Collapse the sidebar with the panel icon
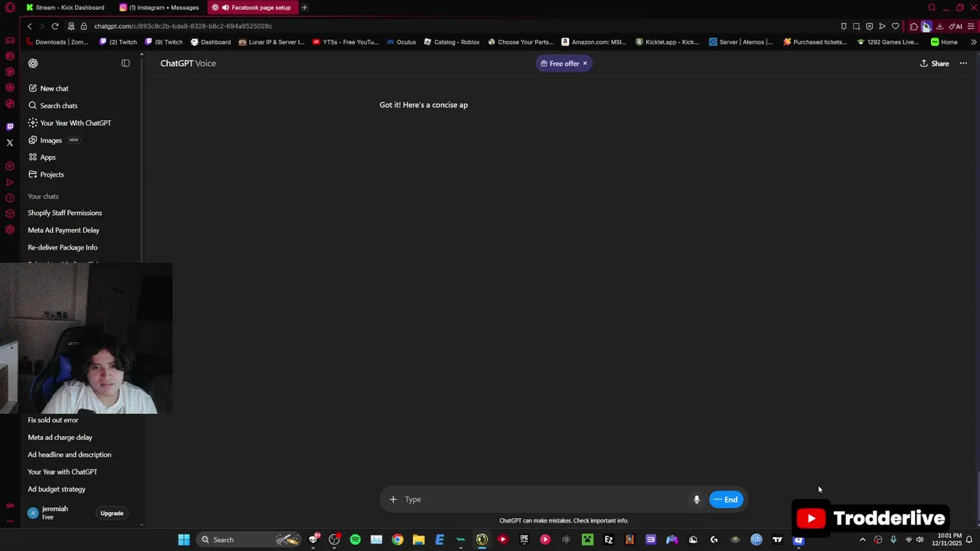Screen dimensions: 980x551 tap(126, 64)
